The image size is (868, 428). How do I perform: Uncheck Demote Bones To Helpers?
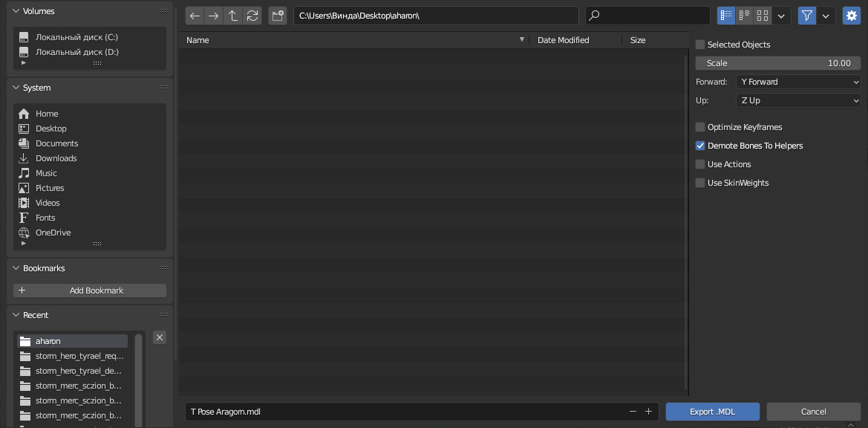pos(700,146)
